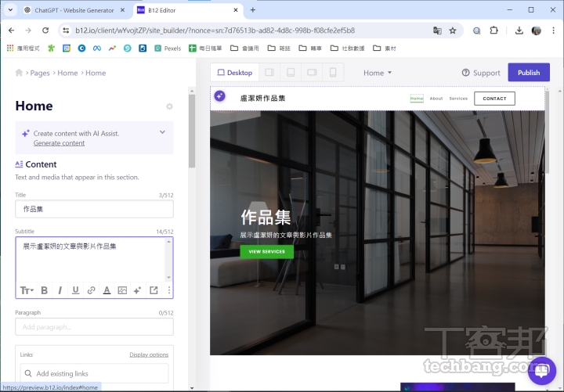Click purple sparkle button on site header
The image size is (564, 392).
tap(220, 96)
